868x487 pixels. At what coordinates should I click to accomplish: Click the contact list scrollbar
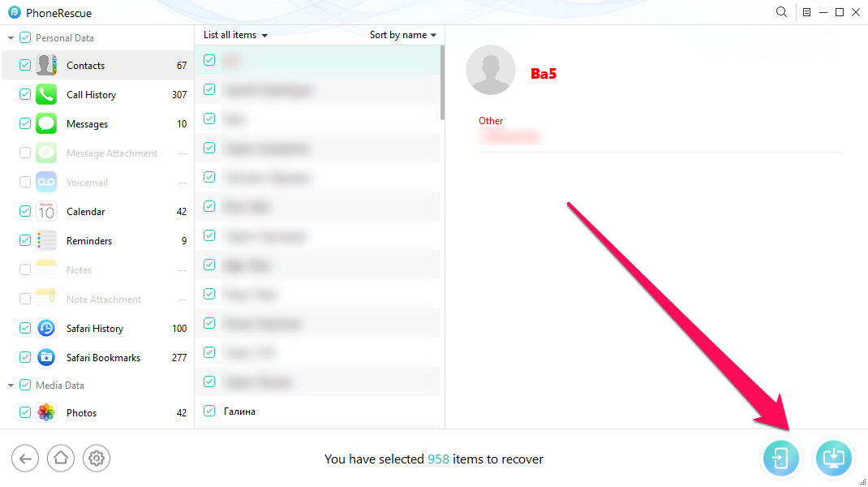(x=442, y=83)
